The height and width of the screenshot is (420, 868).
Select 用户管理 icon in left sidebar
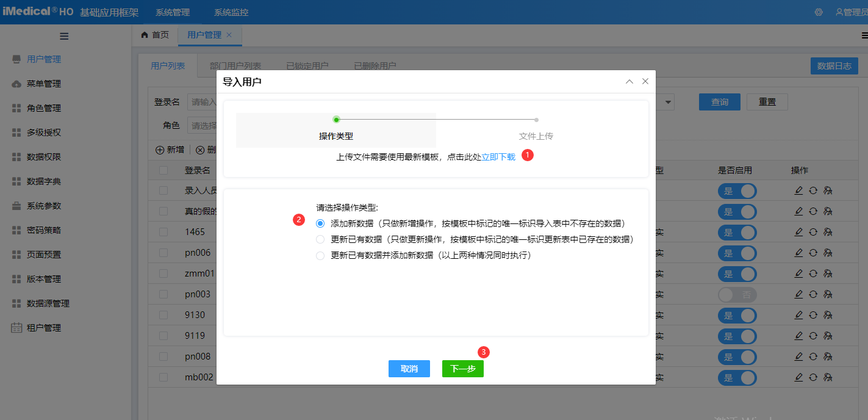coord(18,59)
